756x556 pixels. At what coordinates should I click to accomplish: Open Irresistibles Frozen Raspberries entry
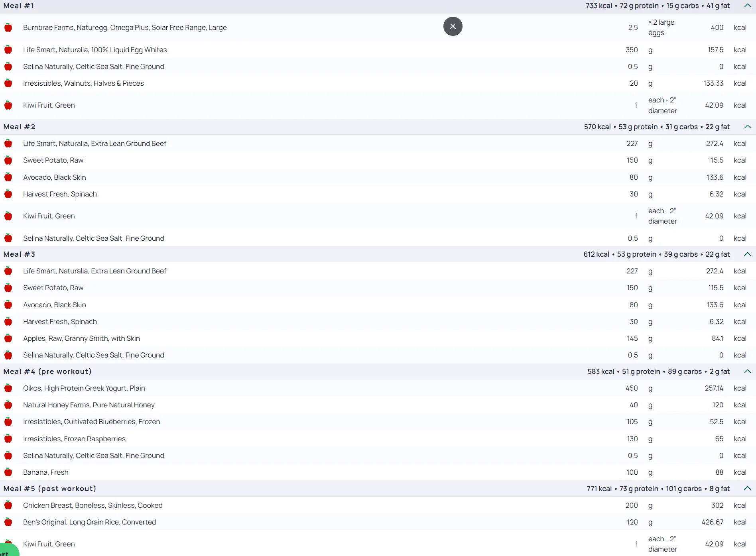[x=74, y=439]
